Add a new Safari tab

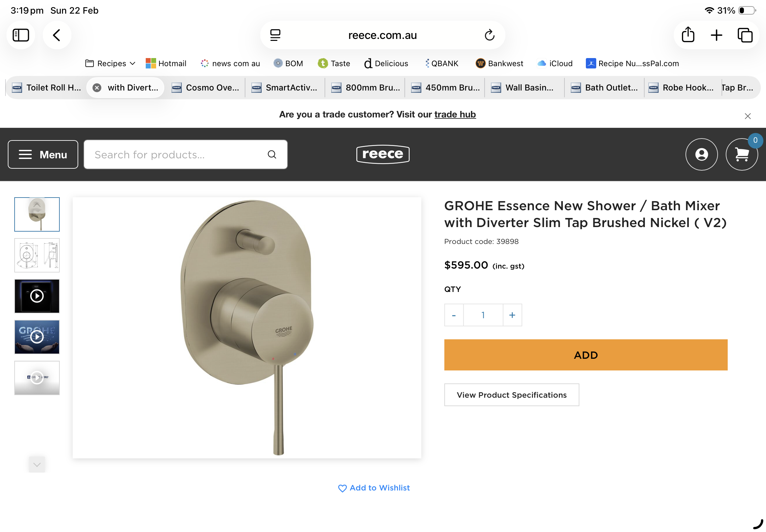tap(716, 35)
